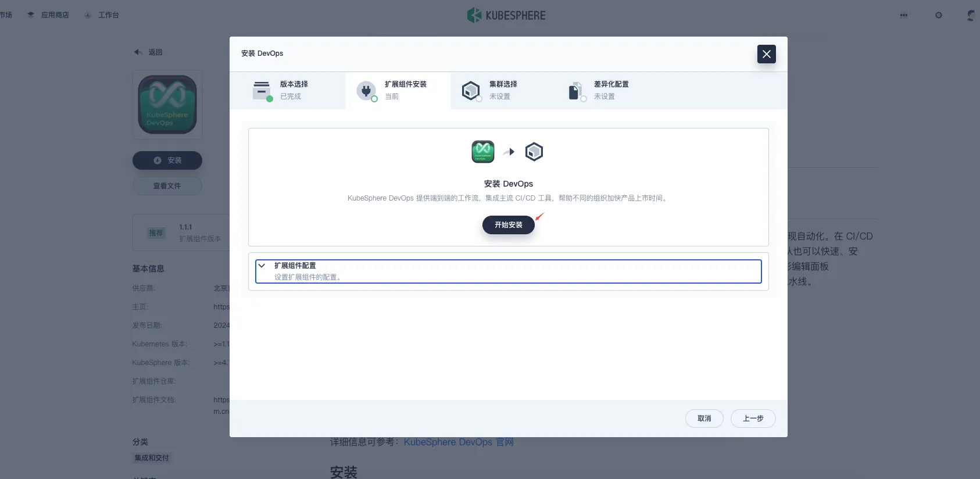Click the cube icon for 集群选择

(471, 91)
